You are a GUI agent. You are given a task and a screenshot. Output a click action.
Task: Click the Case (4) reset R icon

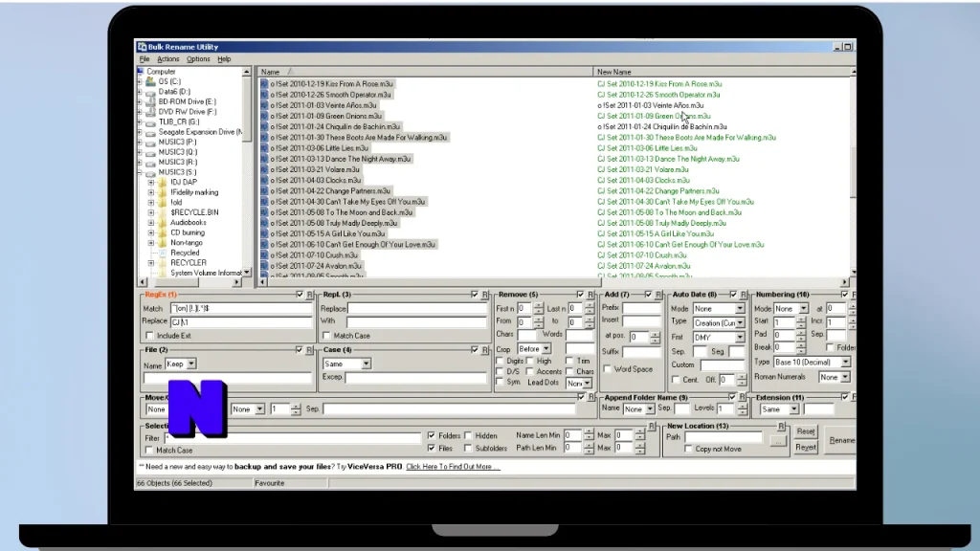485,350
